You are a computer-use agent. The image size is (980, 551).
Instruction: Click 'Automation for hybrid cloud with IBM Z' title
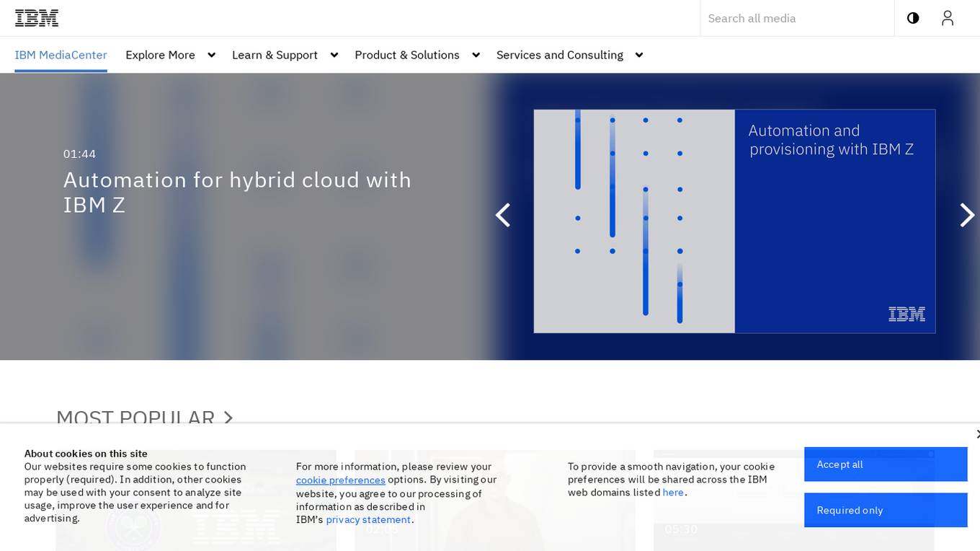point(237,192)
